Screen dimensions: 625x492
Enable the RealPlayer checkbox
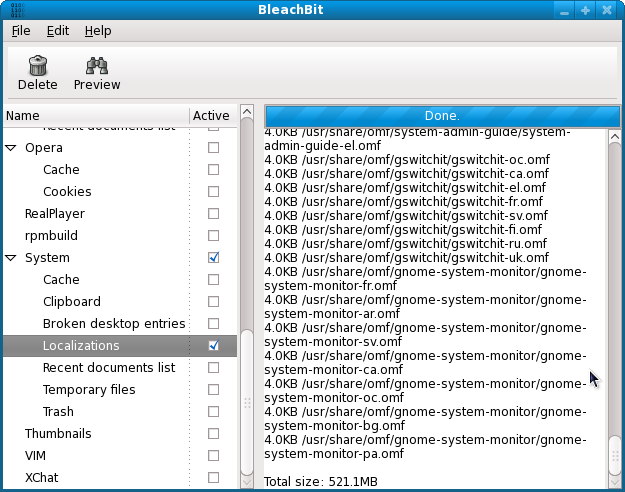click(214, 214)
